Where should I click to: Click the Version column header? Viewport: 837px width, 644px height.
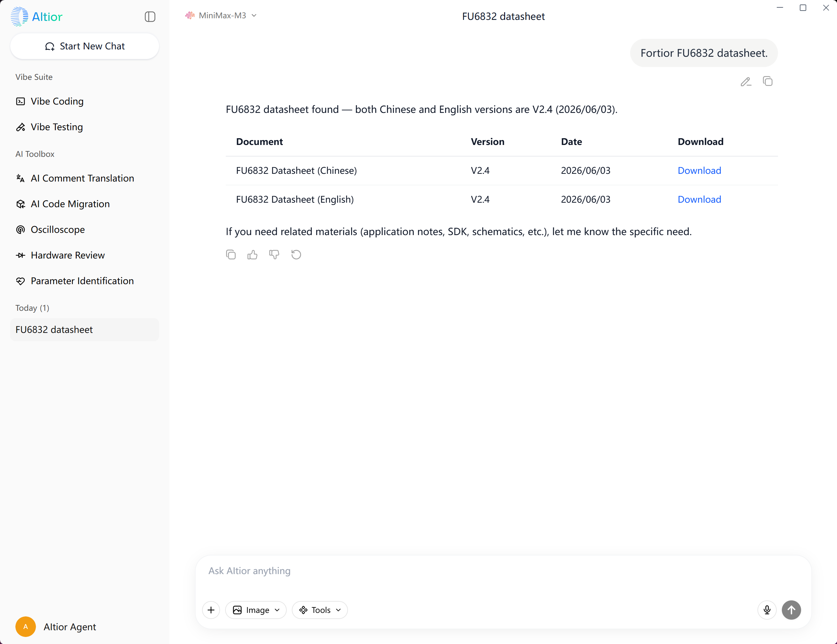click(x=487, y=142)
